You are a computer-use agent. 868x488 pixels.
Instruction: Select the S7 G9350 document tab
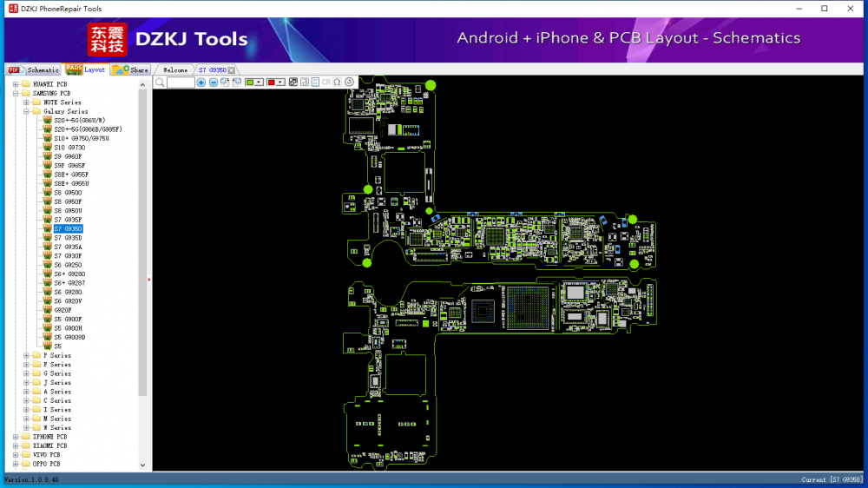pos(213,70)
